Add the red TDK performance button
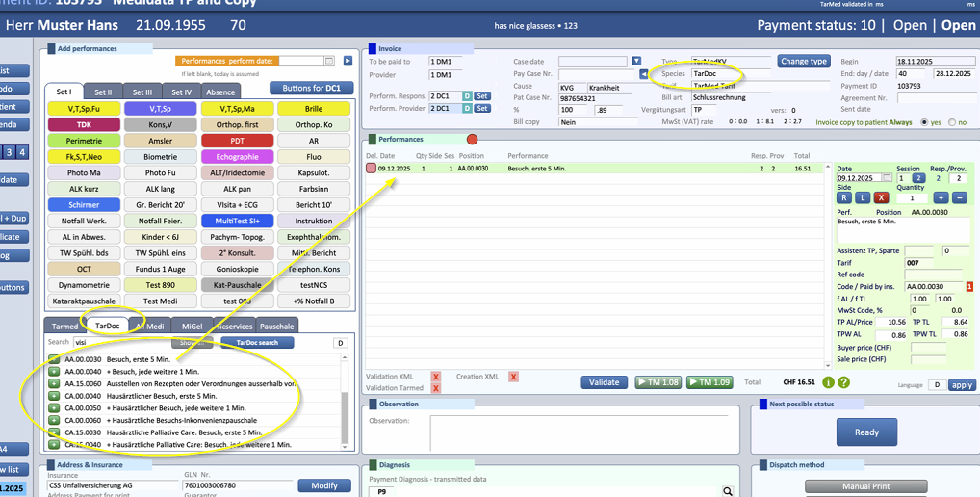Screen dimensions: 980x497 [x=84, y=124]
